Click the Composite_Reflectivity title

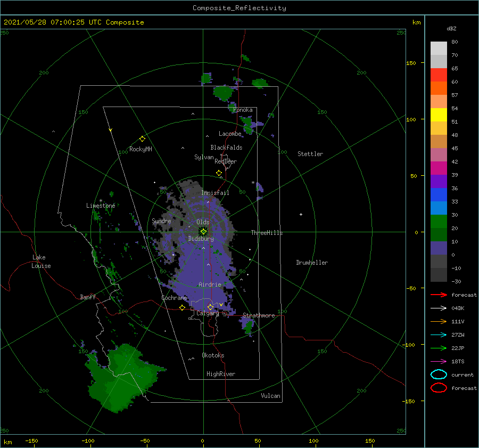coord(239,8)
